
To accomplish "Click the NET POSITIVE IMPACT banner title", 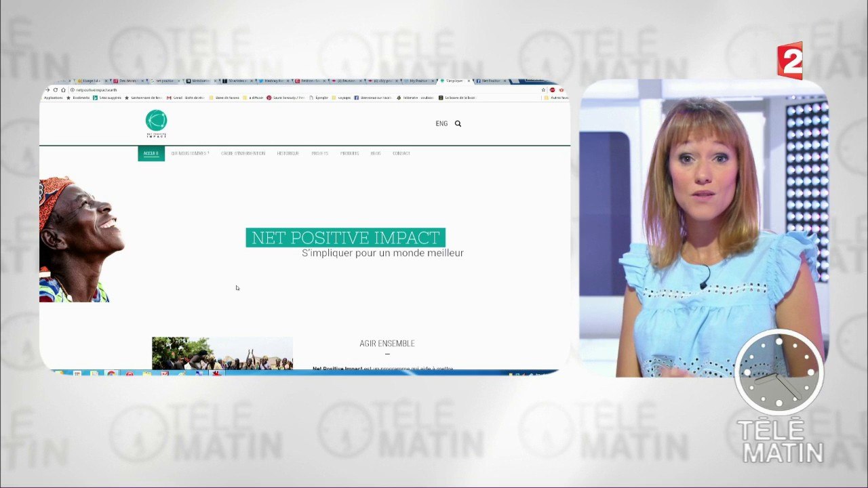I will pyautogui.click(x=346, y=237).
